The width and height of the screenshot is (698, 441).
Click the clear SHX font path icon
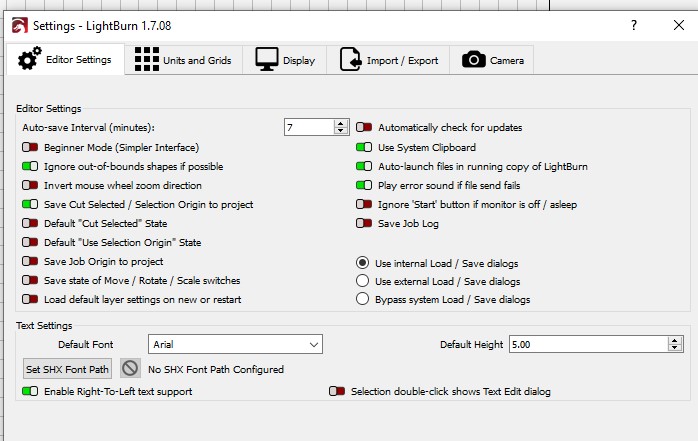click(x=130, y=368)
